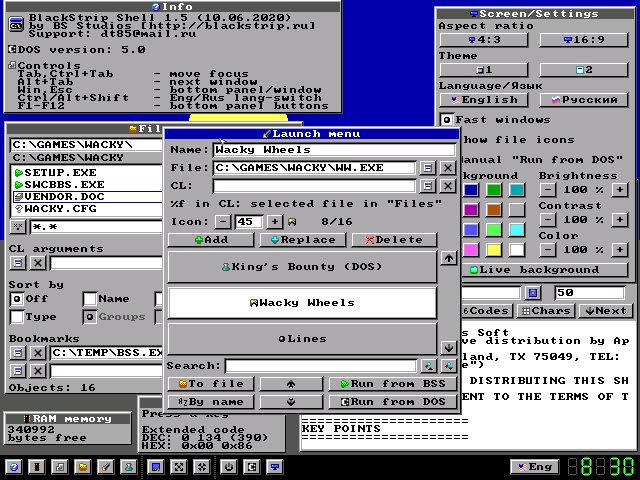Open Screen/Settings monitor icon on bottom panel
This screenshot has width=640, height=480.
point(275,467)
